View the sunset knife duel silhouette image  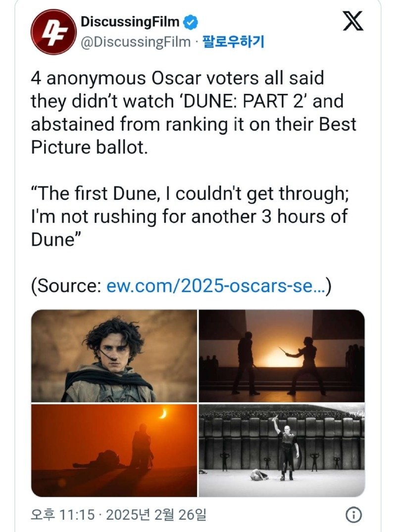[x=282, y=355]
